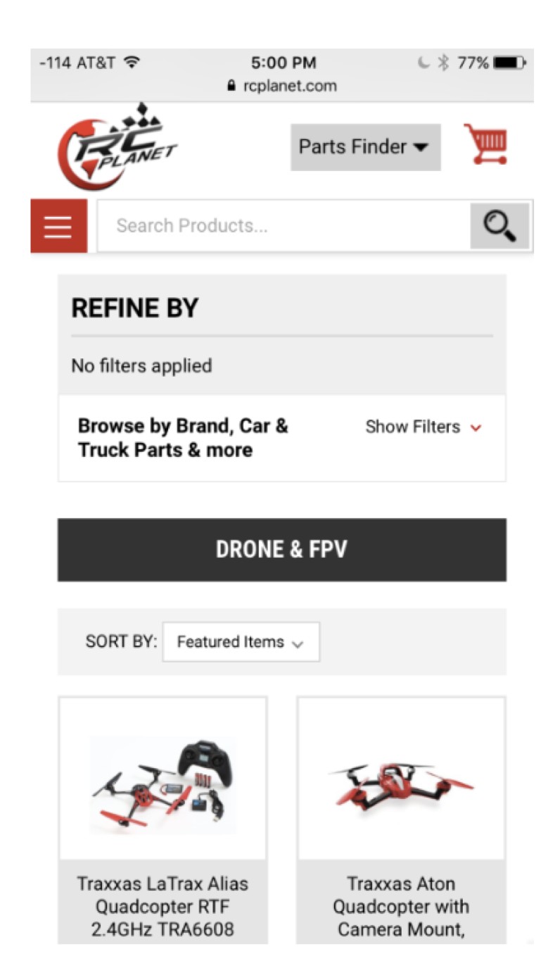548x980 pixels.
Task: Tap the battery indicator icon
Action: click(x=509, y=63)
